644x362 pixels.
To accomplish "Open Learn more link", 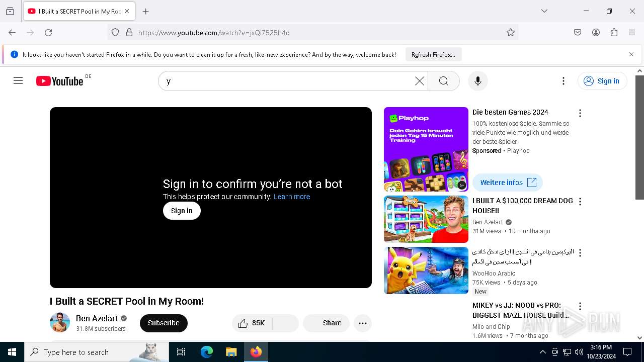I will pos(292,197).
